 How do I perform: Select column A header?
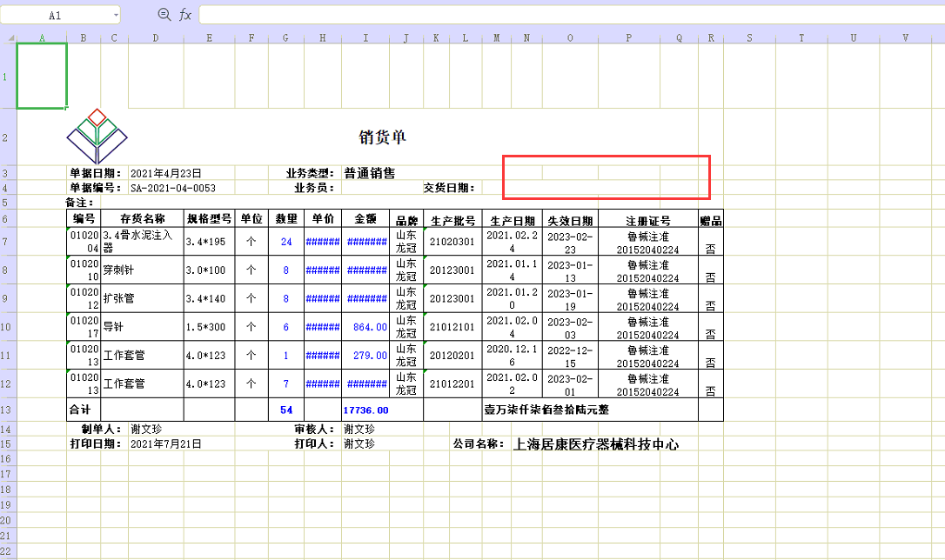(42, 38)
